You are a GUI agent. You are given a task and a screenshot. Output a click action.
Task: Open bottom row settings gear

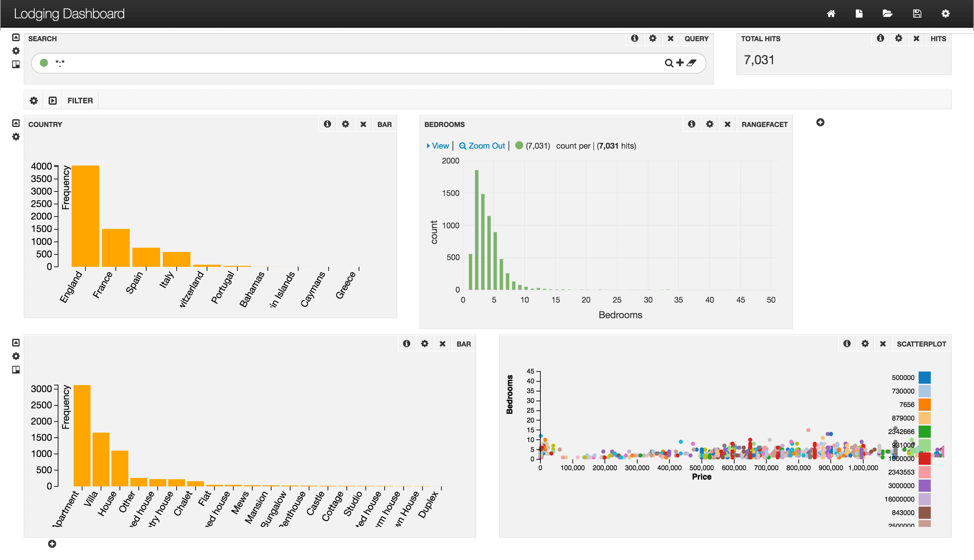16,356
